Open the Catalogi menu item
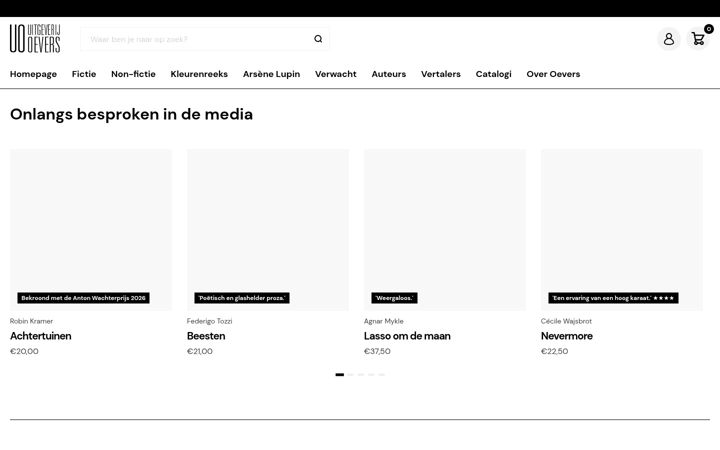The image size is (720, 450). click(494, 74)
